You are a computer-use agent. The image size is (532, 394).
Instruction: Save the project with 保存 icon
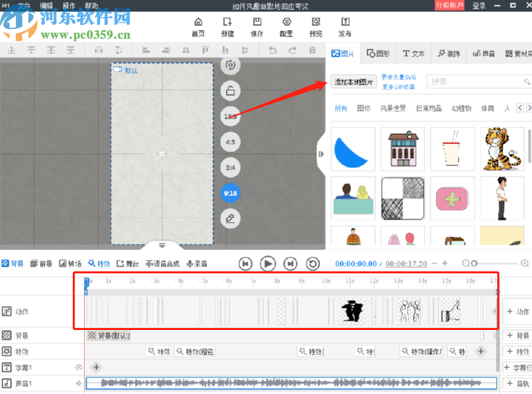(x=257, y=27)
